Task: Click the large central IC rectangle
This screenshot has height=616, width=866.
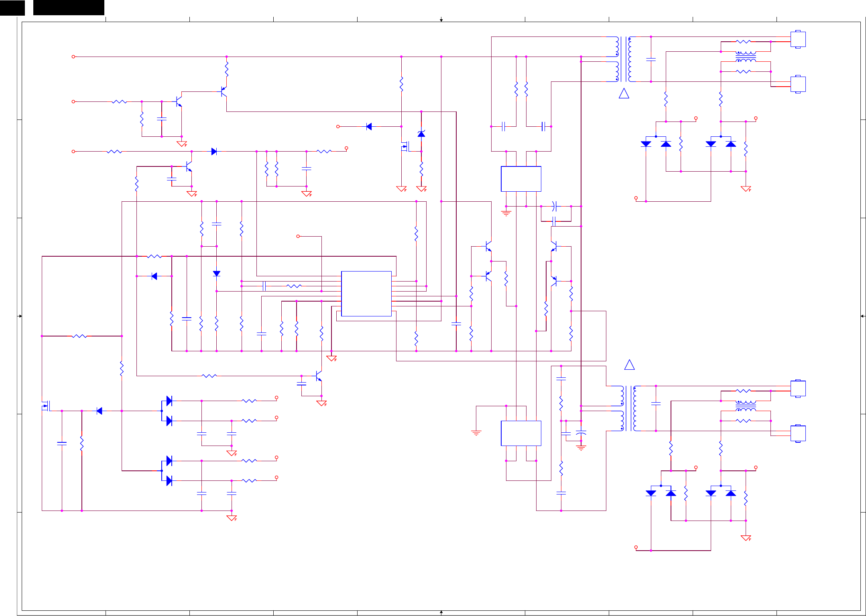Action: click(366, 294)
